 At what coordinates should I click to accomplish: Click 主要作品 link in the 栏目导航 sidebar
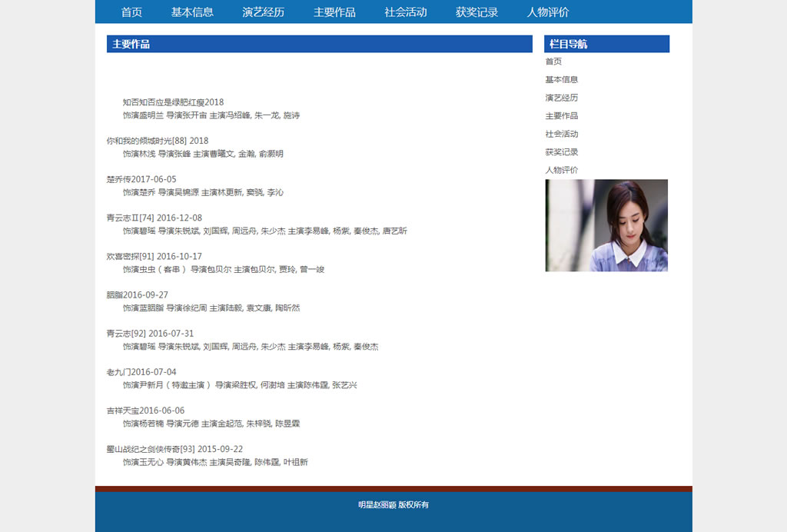coord(562,116)
